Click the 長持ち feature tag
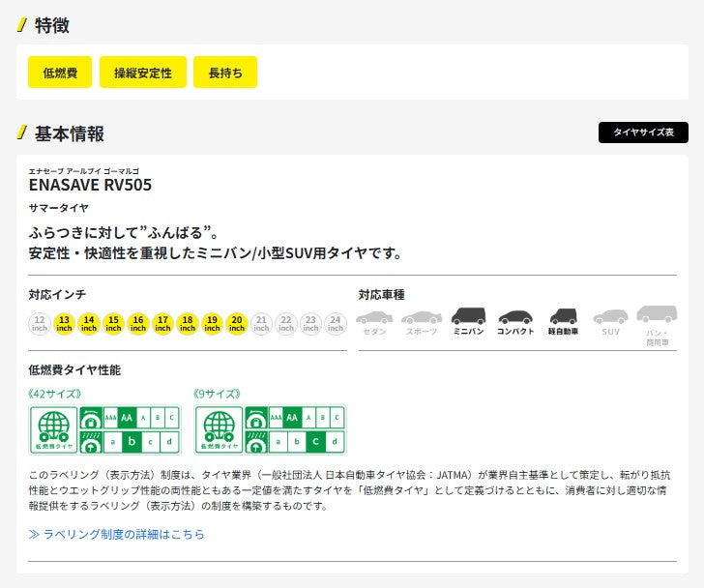 click(225, 73)
